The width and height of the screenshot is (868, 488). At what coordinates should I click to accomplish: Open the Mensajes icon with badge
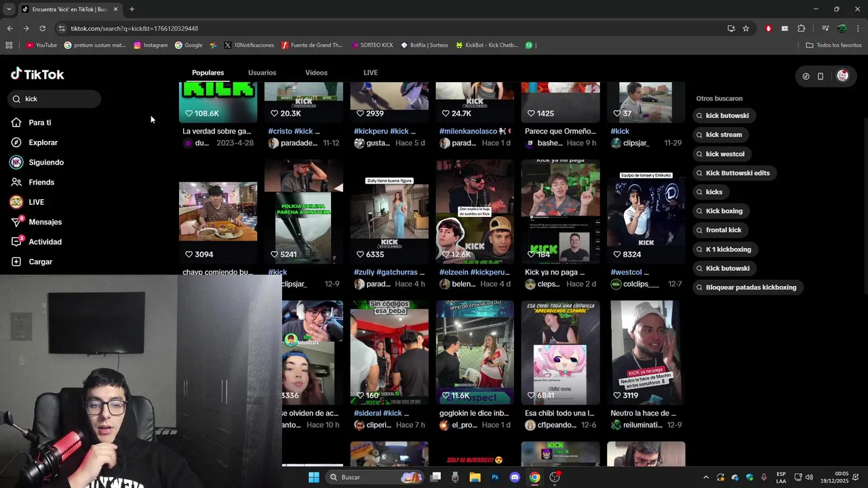tap(17, 222)
